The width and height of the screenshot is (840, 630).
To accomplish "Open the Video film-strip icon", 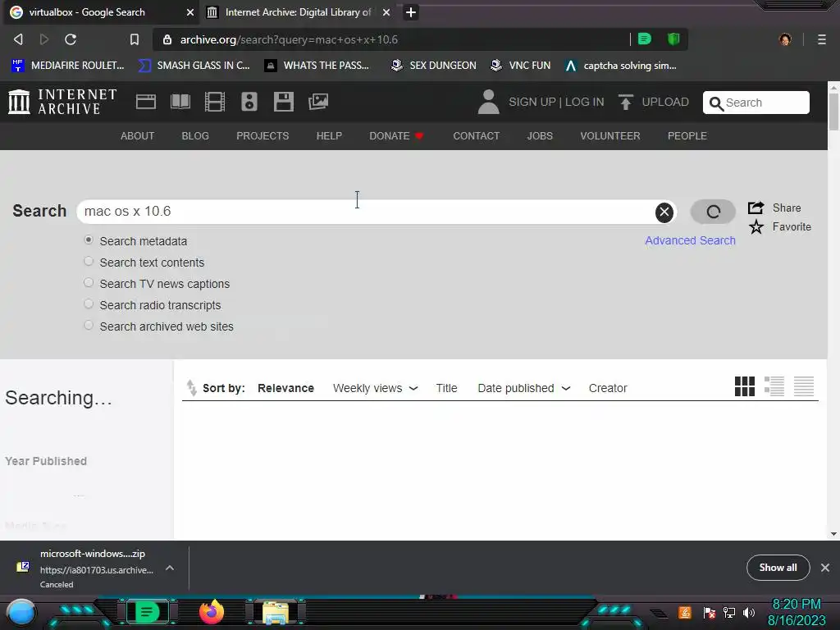I will (215, 102).
